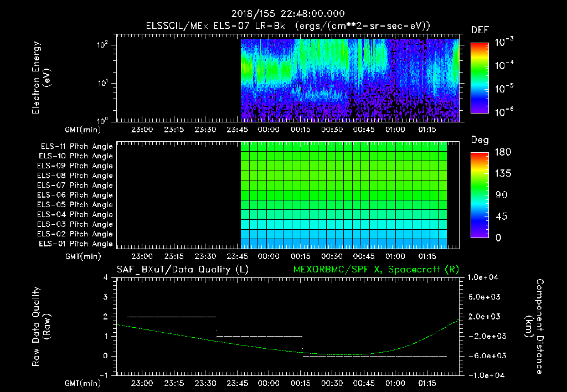Click the 180 value on the Deg scale

point(503,152)
